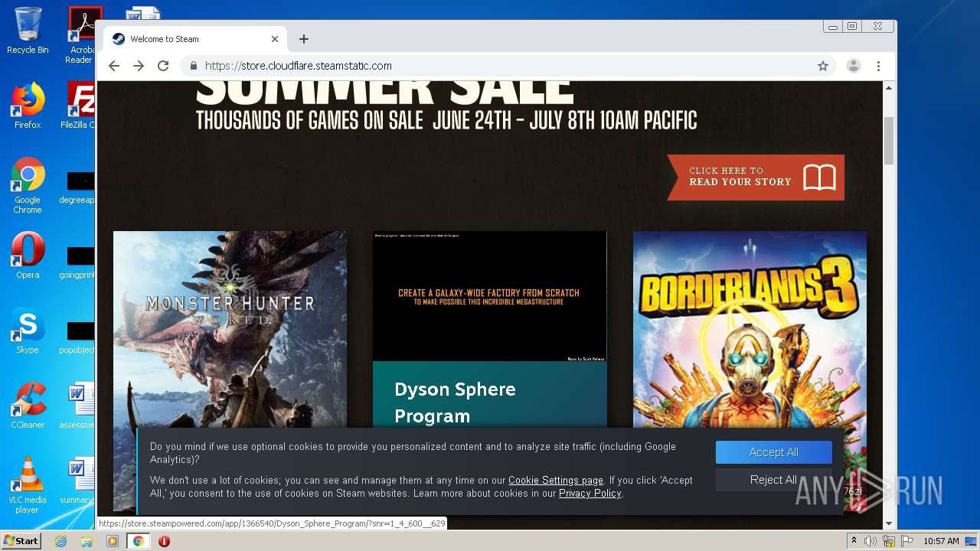The image size is (980, 551).
Task: Open the Firefox desktop shortcut
Action: pos(28,106)
